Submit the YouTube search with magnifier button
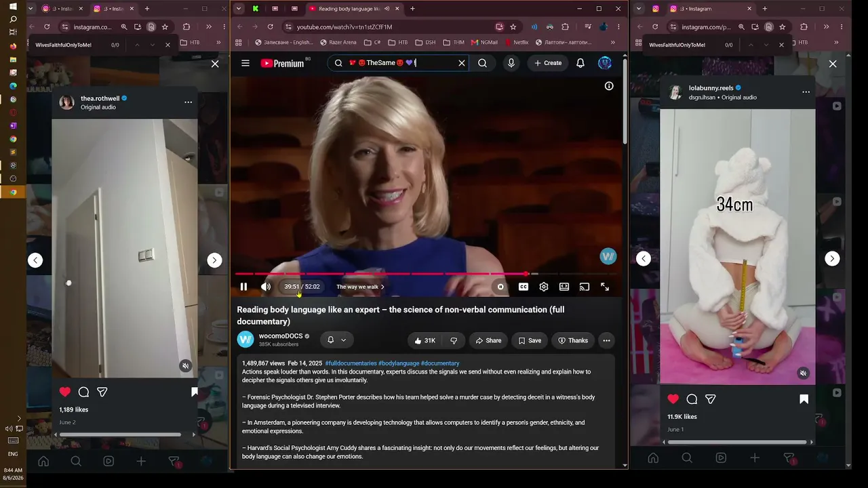Viewport: 868px width, 488px height. 482,63
